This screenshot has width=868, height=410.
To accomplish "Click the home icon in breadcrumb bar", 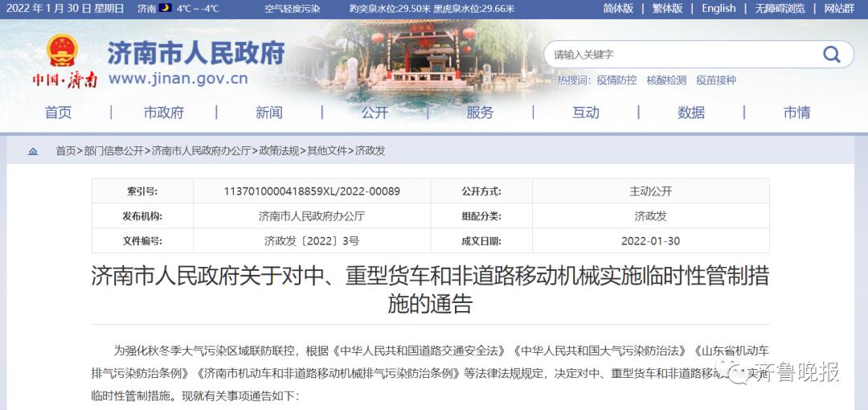I will point(33,150).
